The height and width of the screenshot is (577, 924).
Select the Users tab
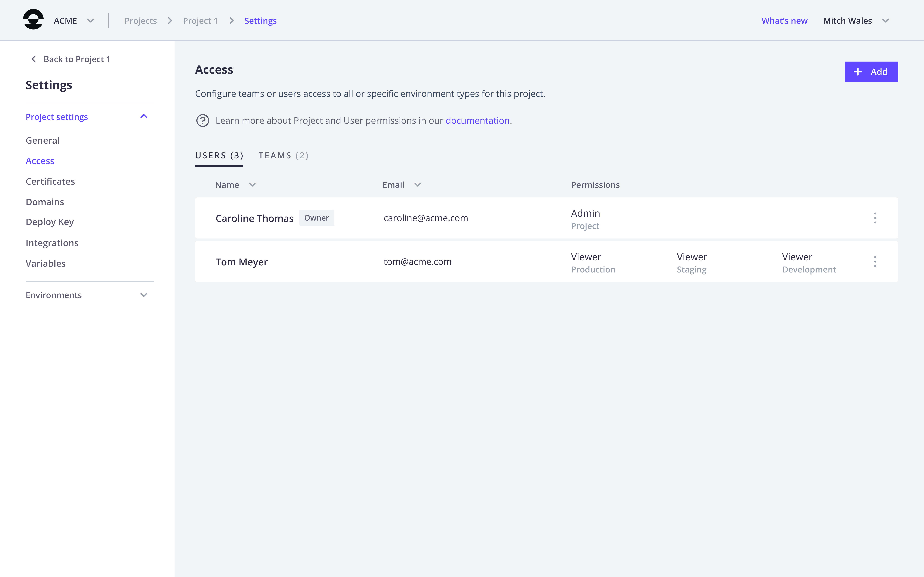coord(219,155)
